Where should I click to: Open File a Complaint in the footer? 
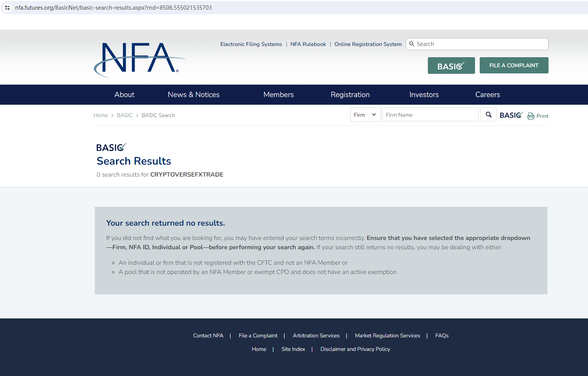click(258, 335)
